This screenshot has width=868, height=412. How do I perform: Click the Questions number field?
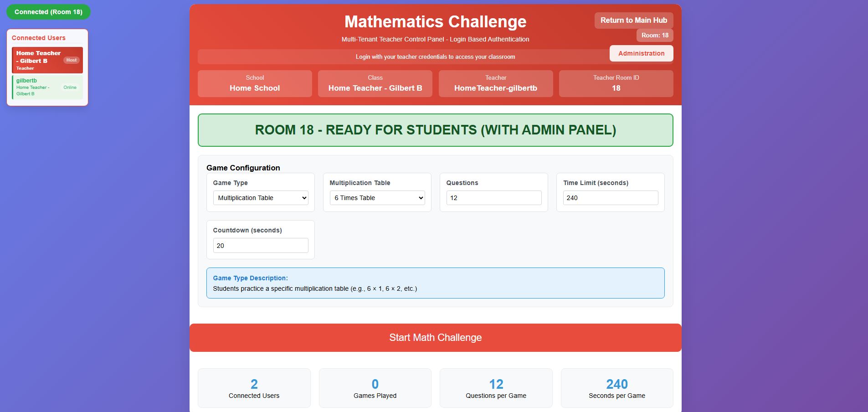pyautogui.click(x=493, y=198)
